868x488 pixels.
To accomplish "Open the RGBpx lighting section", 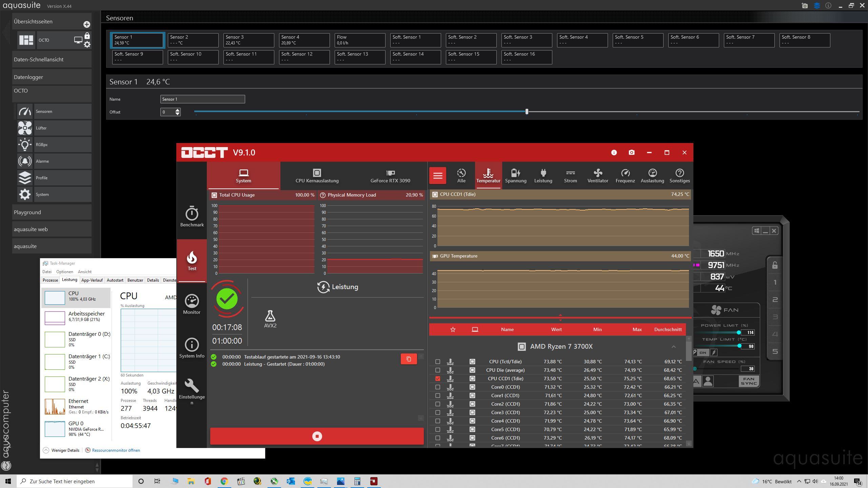I will point(54,144).
